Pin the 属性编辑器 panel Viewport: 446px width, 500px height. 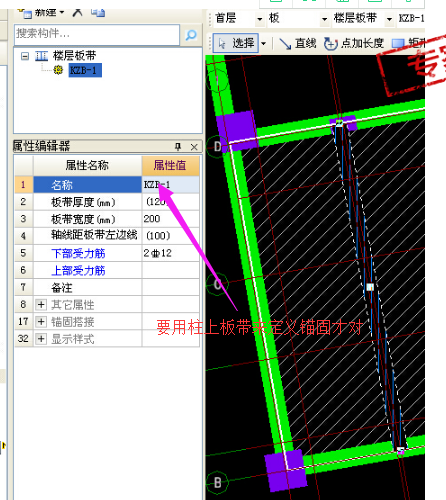click(178, 146)
